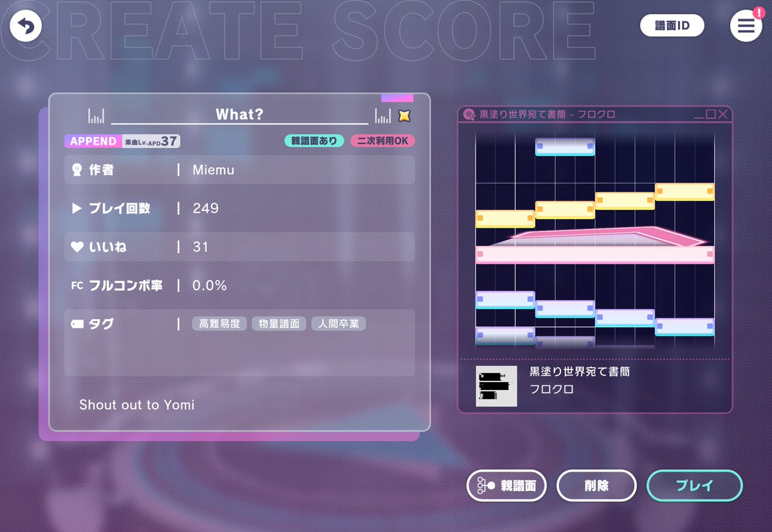
Task: Click the parent-chart tree icon in 親譜面 button
Action: (x=486, y=486)
